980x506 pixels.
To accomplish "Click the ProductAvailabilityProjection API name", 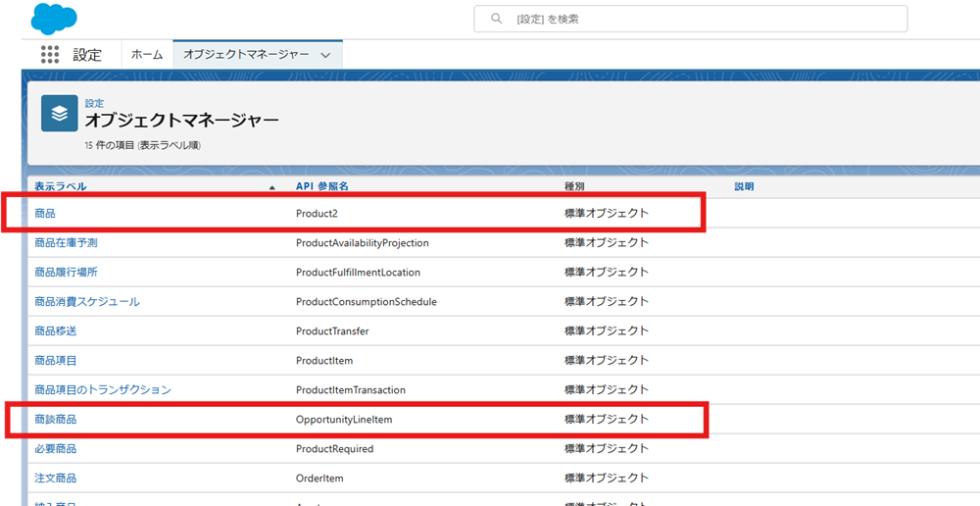I will (363, 242).
